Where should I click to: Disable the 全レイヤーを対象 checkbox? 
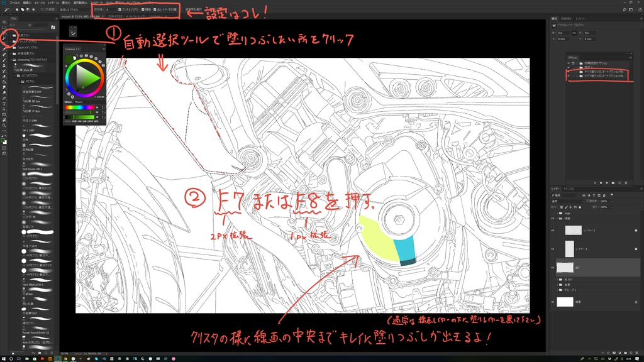pos(154,9)
